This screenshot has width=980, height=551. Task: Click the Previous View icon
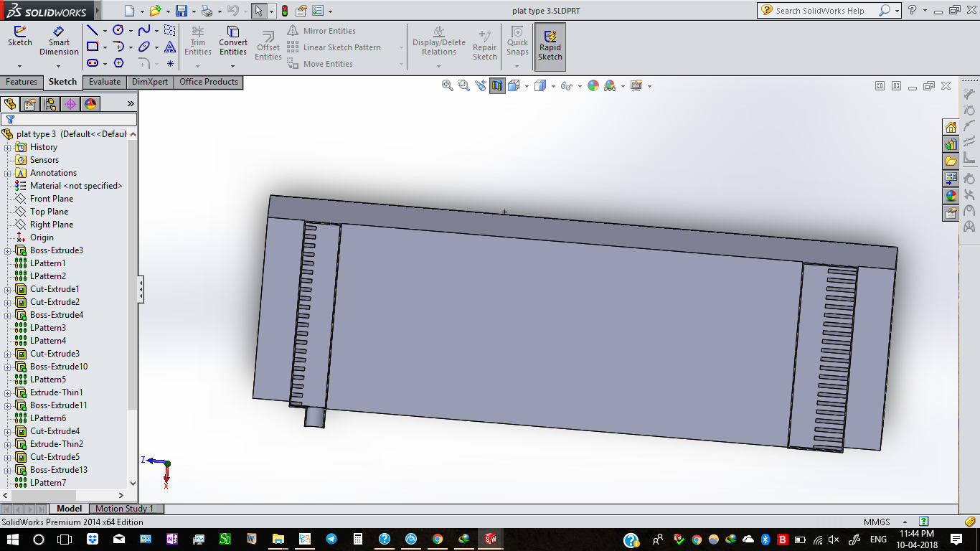coord(481,85)
